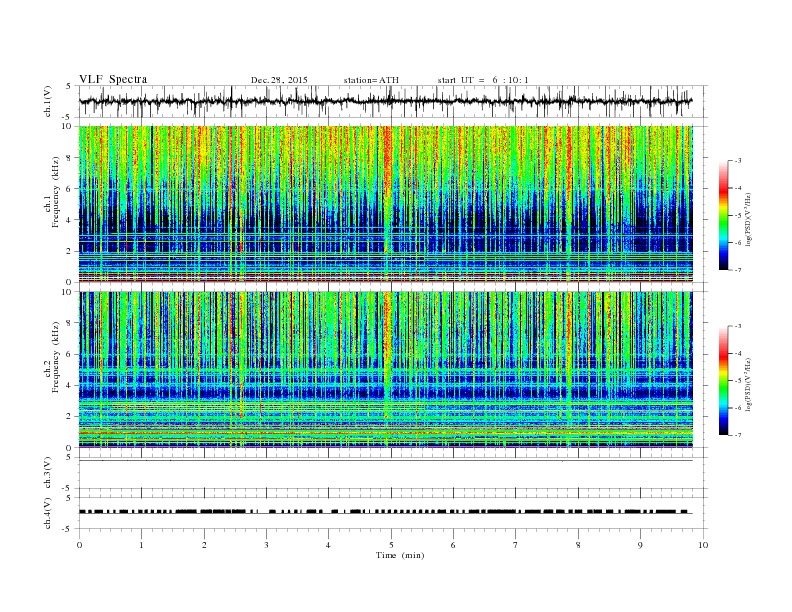The width and height of the screenshot is (792, 612).
Task: Click the "5" tick on the time axis
Action: click(x=391, y=545)
